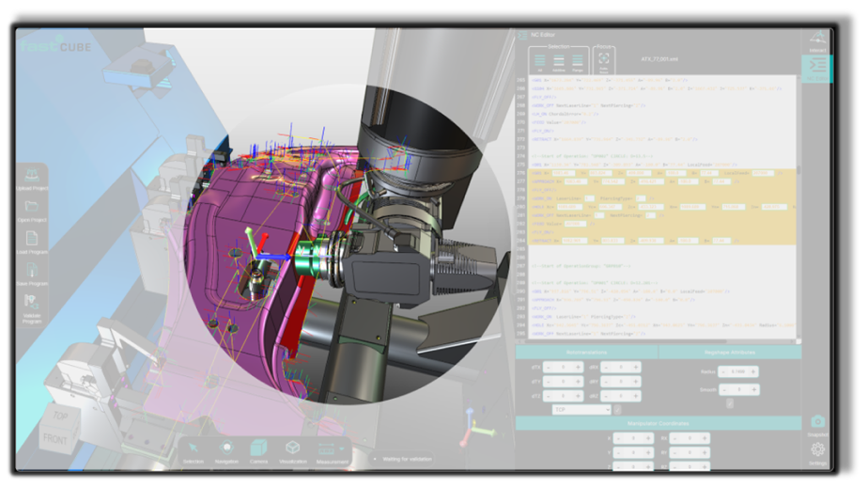This screenshot has height=488, width=868.
Task: Run the Validate Program tool
Action: (x=31, y=305)
